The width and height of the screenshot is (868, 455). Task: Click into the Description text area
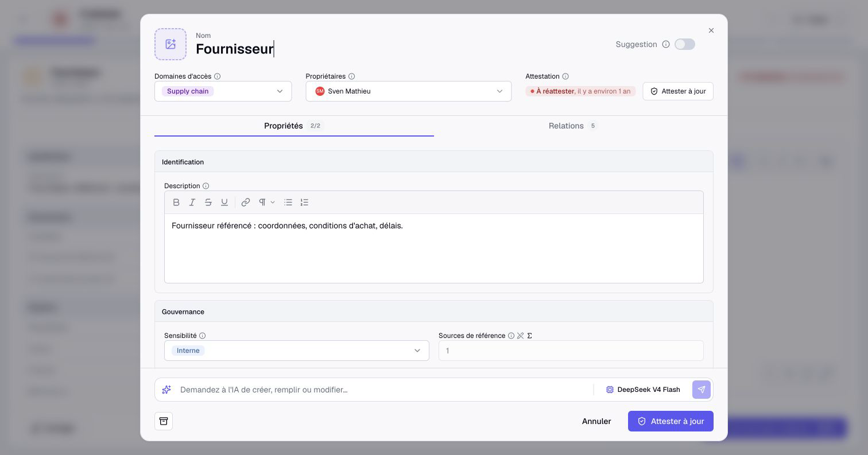(x=434, y=248)
